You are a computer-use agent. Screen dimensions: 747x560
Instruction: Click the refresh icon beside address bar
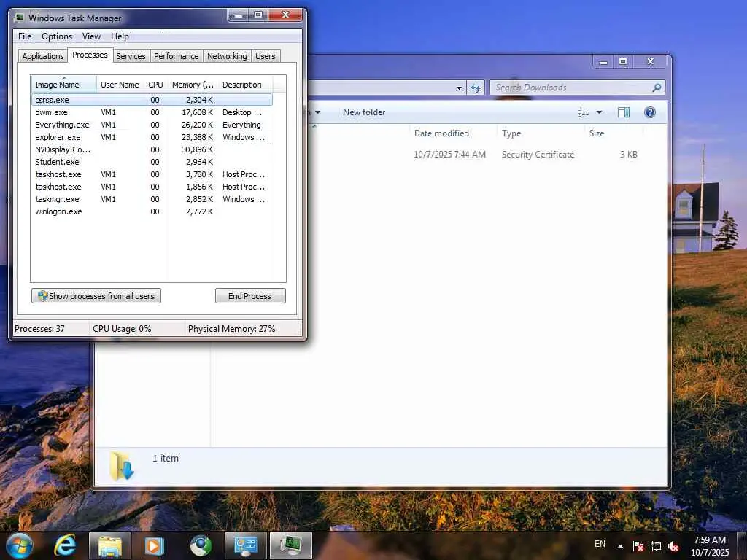(476, 87)
